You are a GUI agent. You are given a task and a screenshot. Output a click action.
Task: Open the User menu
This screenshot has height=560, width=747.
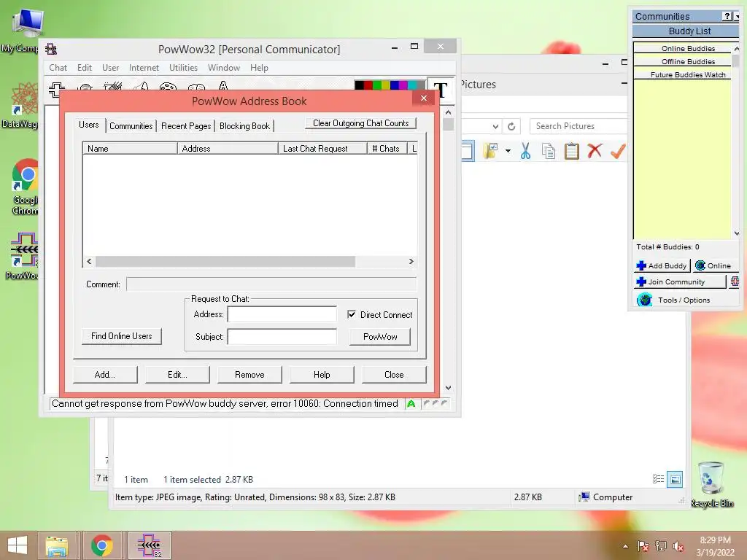point(111,68)
